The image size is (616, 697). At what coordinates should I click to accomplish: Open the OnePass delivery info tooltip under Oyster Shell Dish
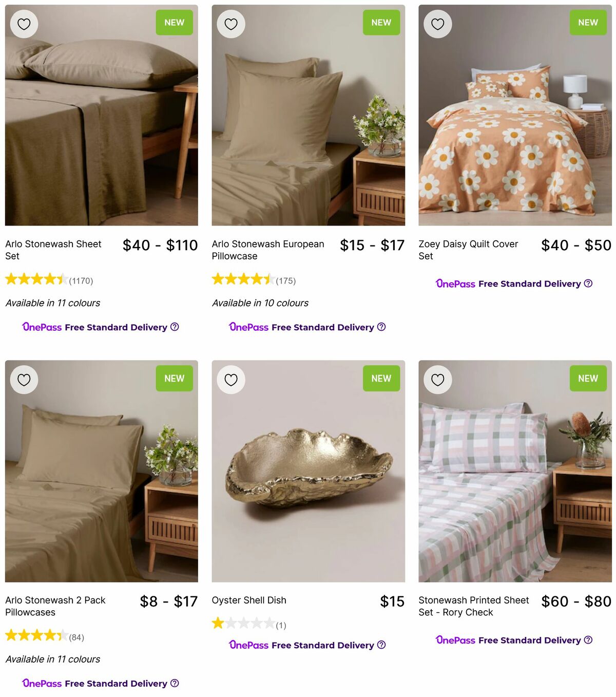coord(381,645)
